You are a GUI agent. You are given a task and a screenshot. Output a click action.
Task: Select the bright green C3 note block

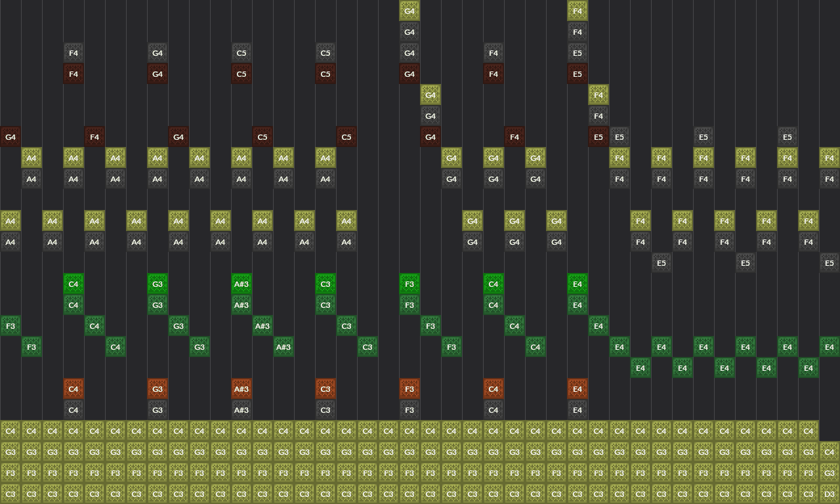point(325,284)
